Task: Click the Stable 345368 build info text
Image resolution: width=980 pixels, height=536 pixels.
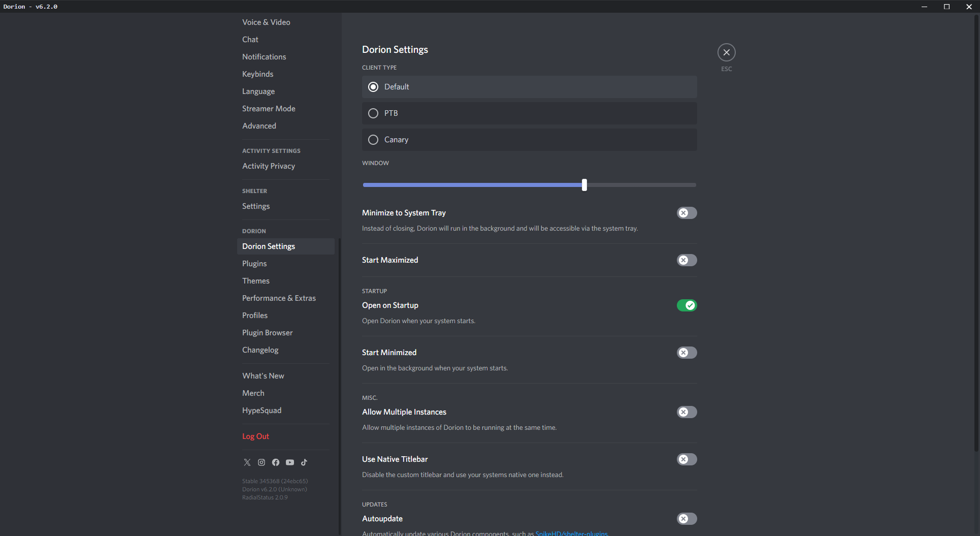Action: click(x=275, y=481)
